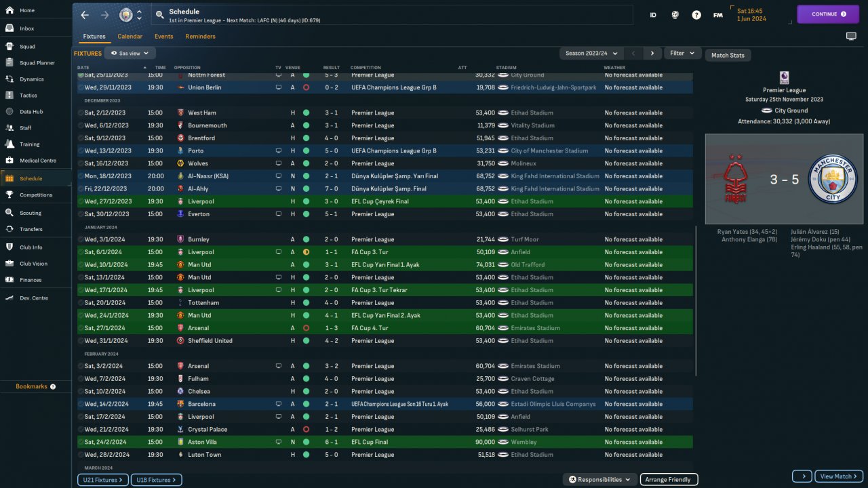868x488 pixels.
Task: Open the Season 2023/24 dropdown
Action: pyautogui.click(x=591, y=53)
